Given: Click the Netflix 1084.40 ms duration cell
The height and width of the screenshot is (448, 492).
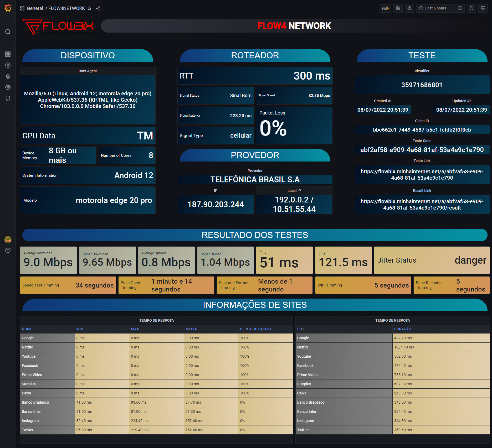Looking at the screenshot, I should pos(441,347).
